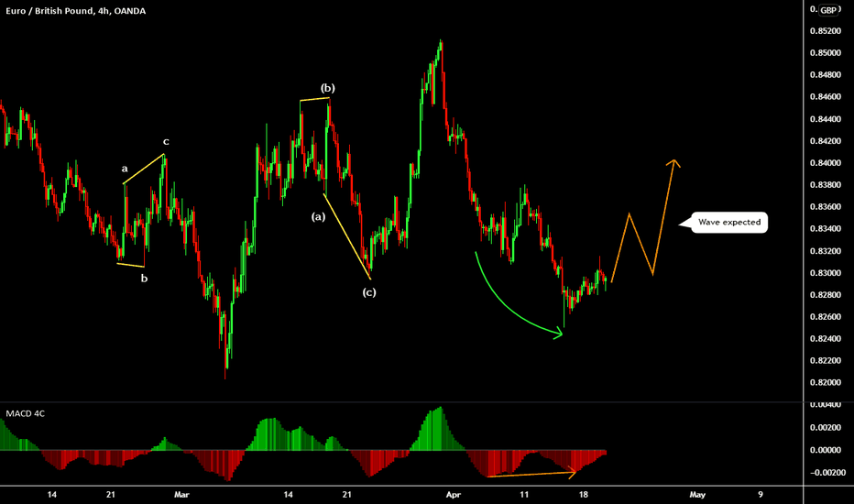Viewport: 854px width, 504px height.
Task: Click the 0.84000 price axis label
Action: [x=825, y=163]
